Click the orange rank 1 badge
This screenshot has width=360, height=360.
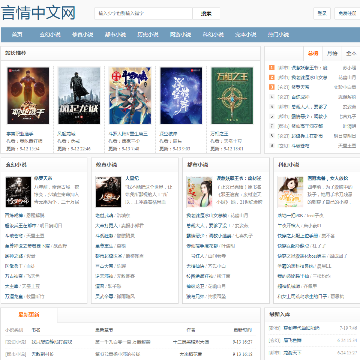[x=272, y=68]
